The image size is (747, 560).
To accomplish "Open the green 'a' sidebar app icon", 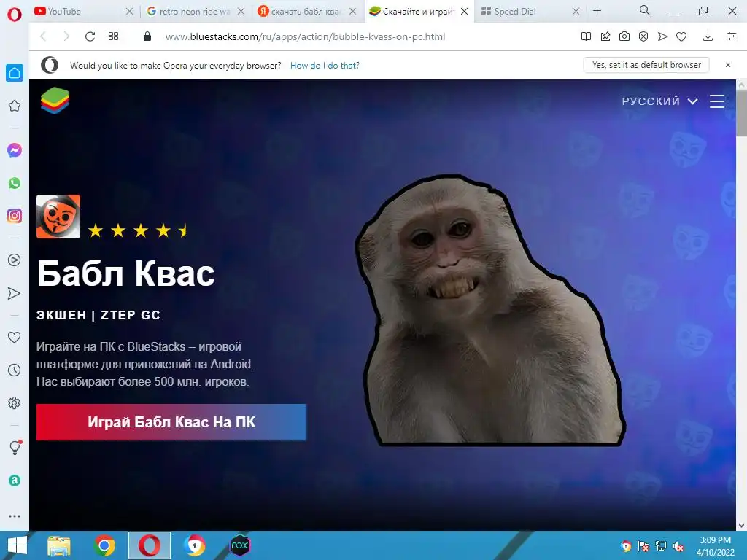I will 15,481.
